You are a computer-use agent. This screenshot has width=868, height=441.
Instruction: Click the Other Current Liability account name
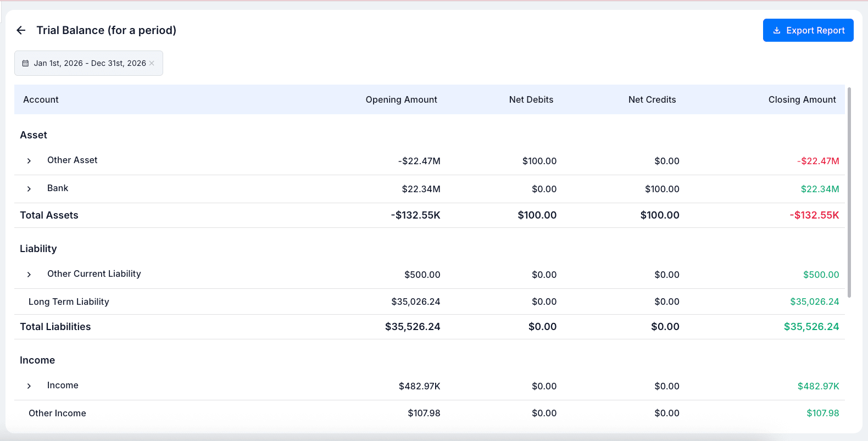click(x=94, y=273)
